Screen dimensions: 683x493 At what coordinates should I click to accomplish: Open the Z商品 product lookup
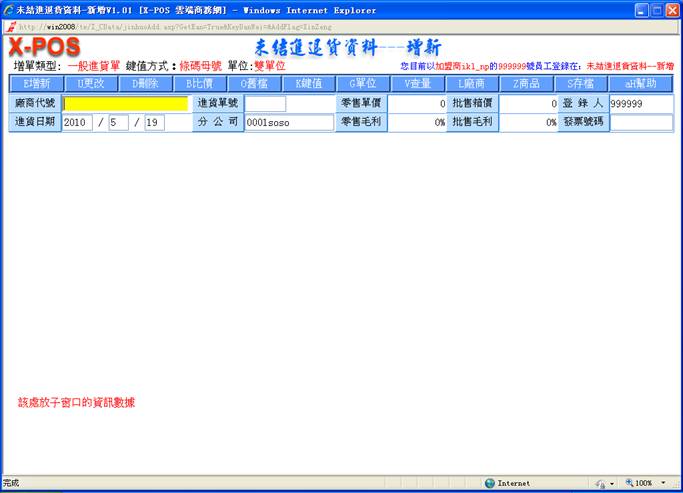(526, 84)
